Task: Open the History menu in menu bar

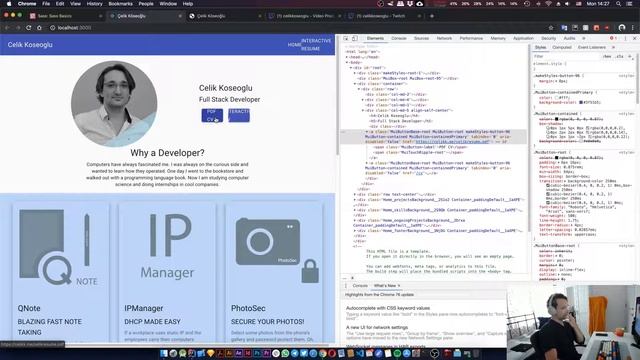Action: pos(94,4)
